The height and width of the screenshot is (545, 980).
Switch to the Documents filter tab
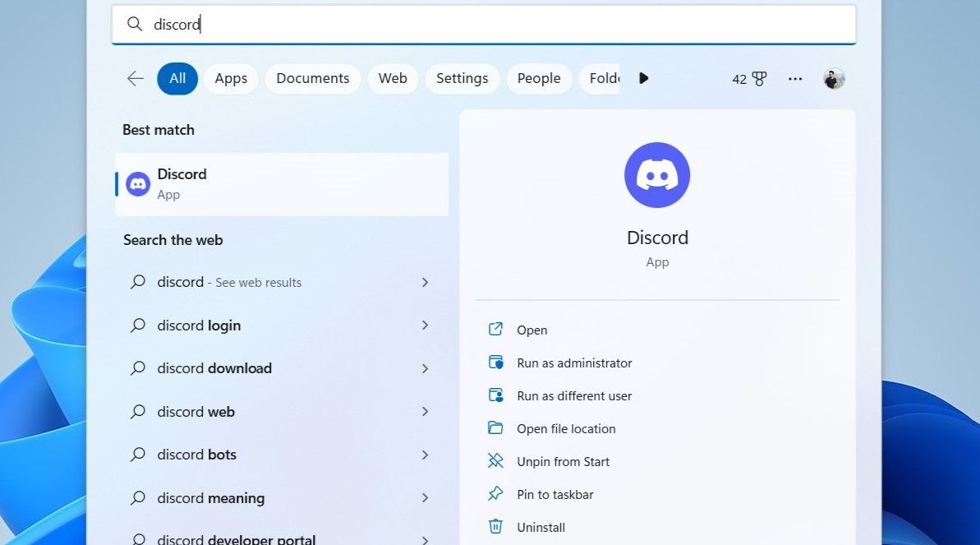pos(312,78)
